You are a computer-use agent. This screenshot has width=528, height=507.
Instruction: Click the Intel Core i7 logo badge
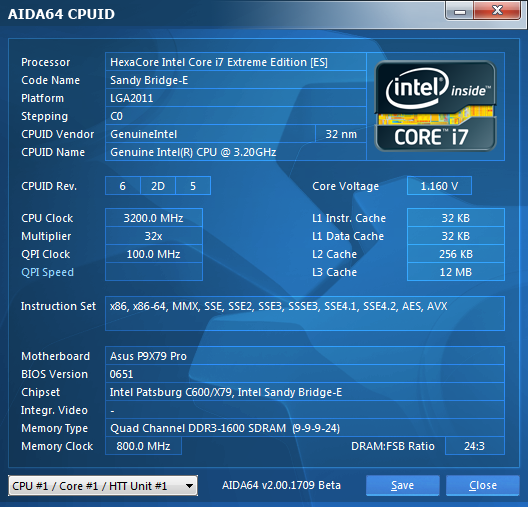point(435,106)
